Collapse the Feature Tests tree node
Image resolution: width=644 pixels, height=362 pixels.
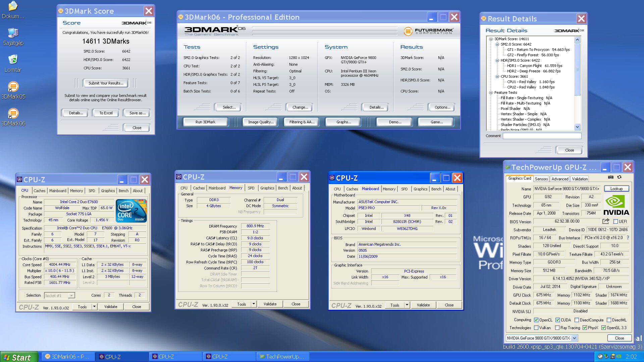tap(491, 93)
